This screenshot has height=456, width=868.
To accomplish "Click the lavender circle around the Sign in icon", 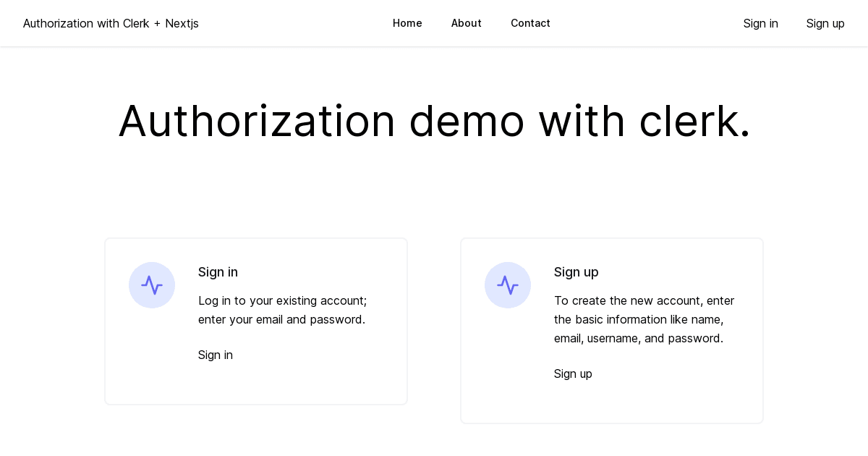I will 152,285.
